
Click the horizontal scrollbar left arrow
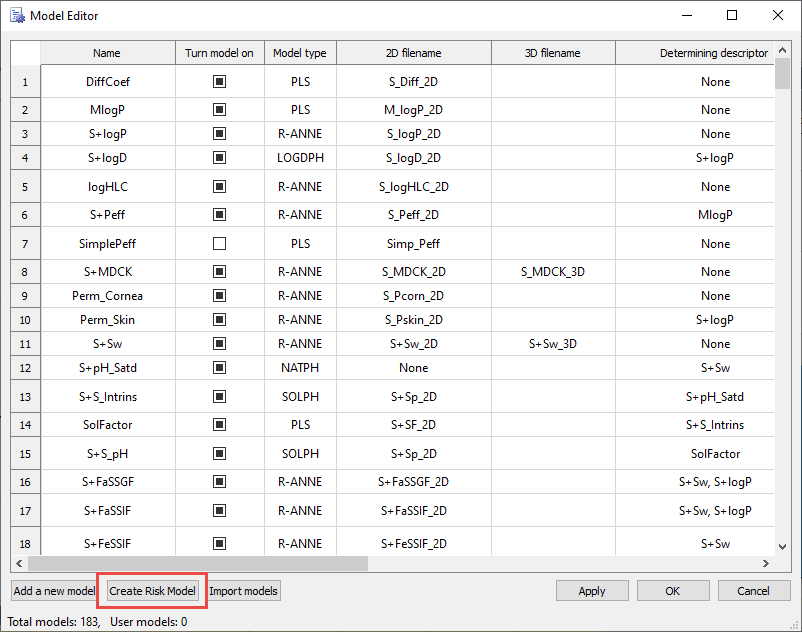click(19, 563)
